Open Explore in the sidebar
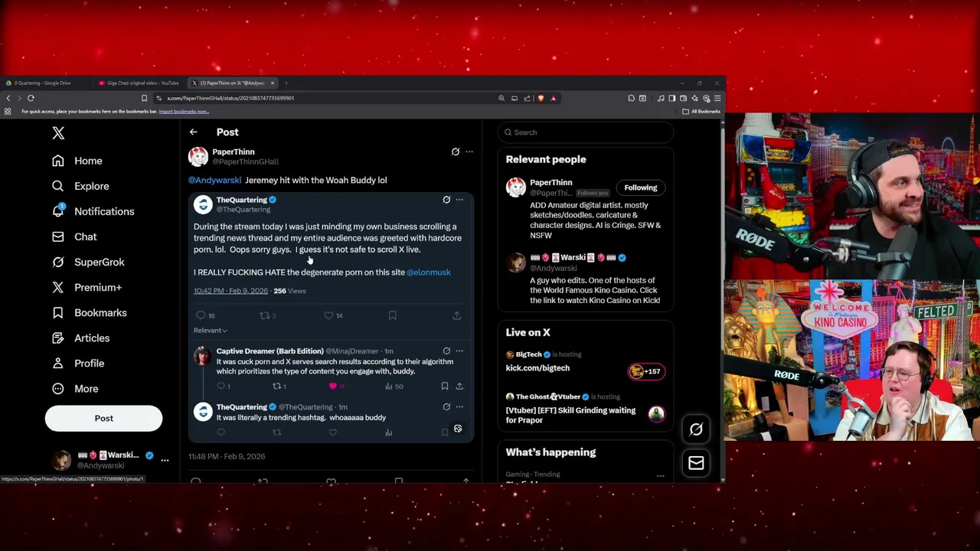This screenshot has height=551, width=980. coord(80,186)
